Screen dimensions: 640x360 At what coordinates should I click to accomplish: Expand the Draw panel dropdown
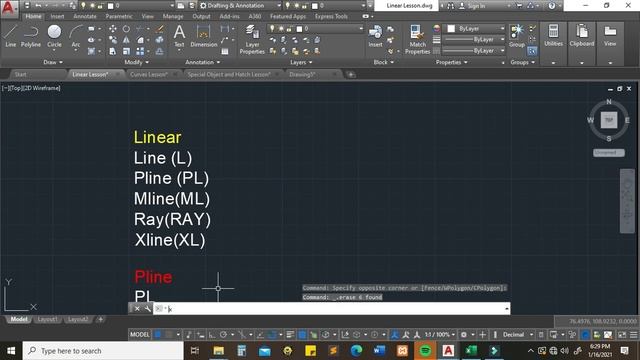click(53, 62)
